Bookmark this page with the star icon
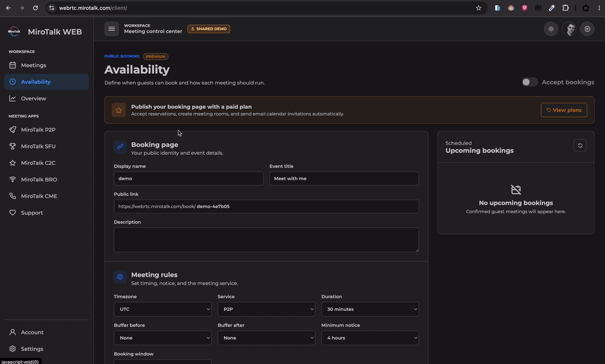Image resolution: width=605 pixels, height=364 pixels. 479,8
